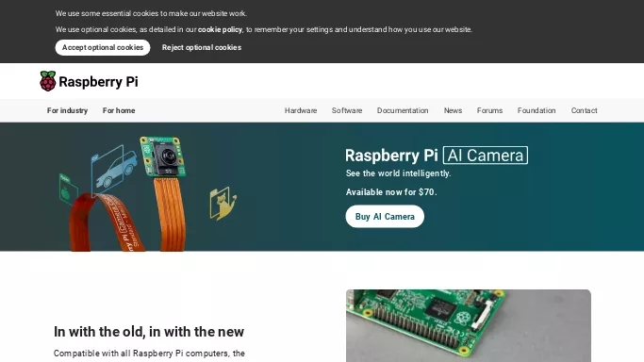Screen dimensions: 644x362
Task: Click the 'In with the old' heading
Action: pyautogui.click(x=149, y=332)
